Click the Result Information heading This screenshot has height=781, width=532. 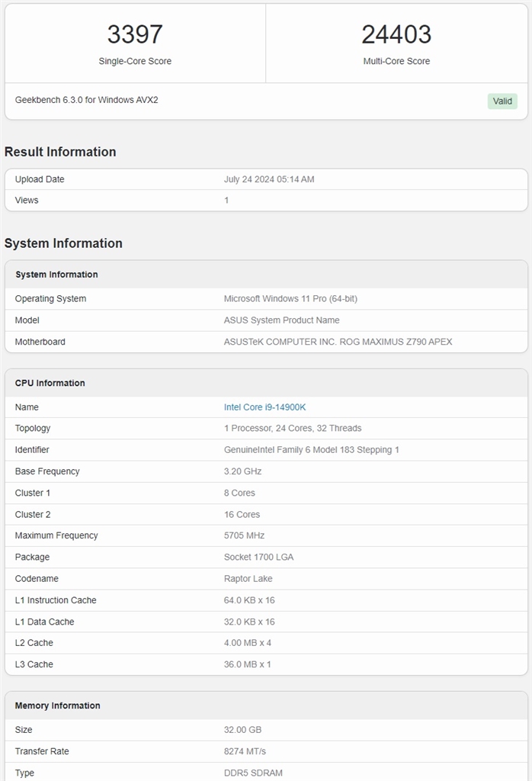[60, 152]
